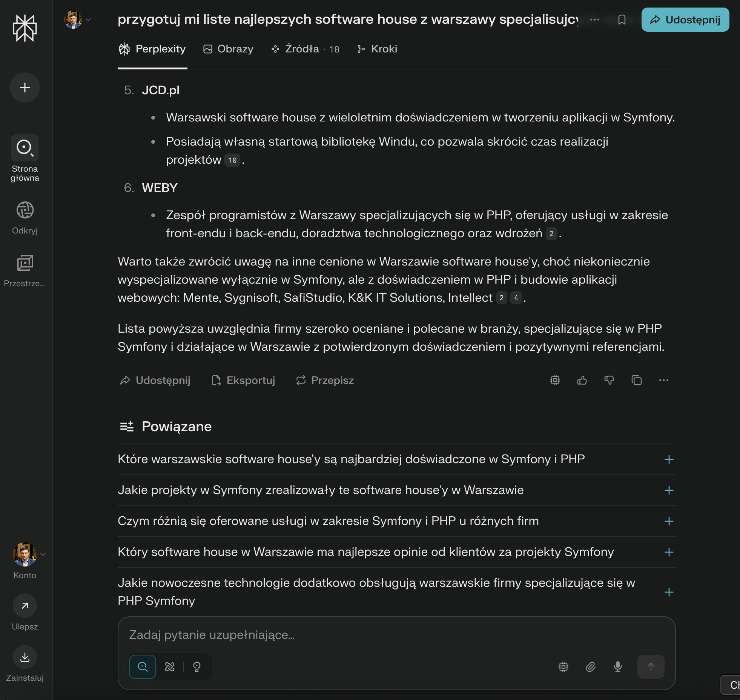Viewport: 740px width, 700px height.
Task: Open more answer actions ellipsis
Action: tap(664, 380)
